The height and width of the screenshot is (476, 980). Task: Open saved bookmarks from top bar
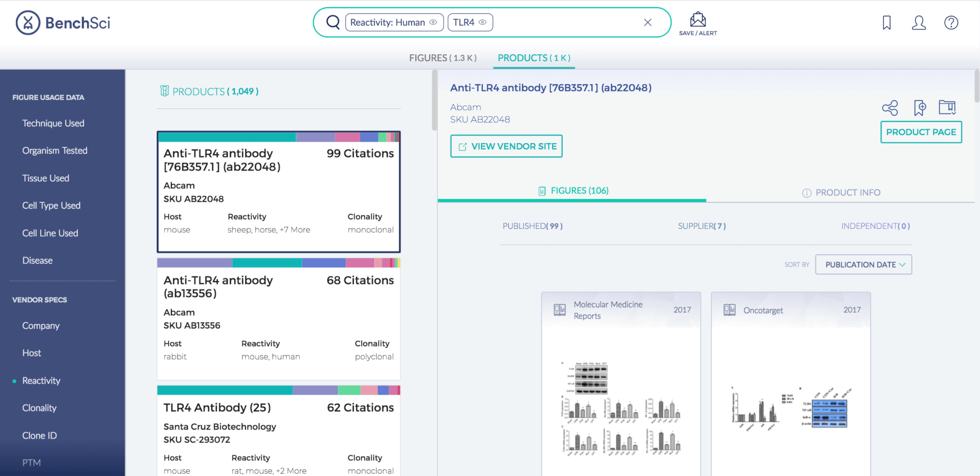click(x=887, y=22)
